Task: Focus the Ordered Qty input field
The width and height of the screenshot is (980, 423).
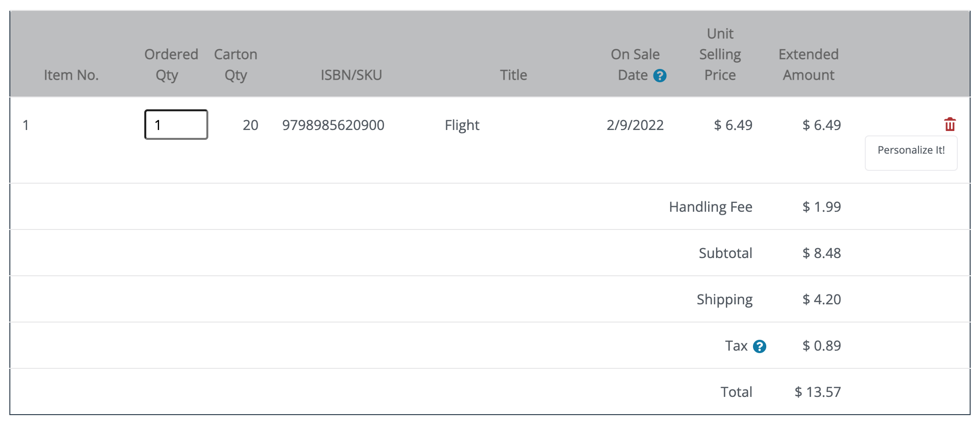Action: point(176,125)
